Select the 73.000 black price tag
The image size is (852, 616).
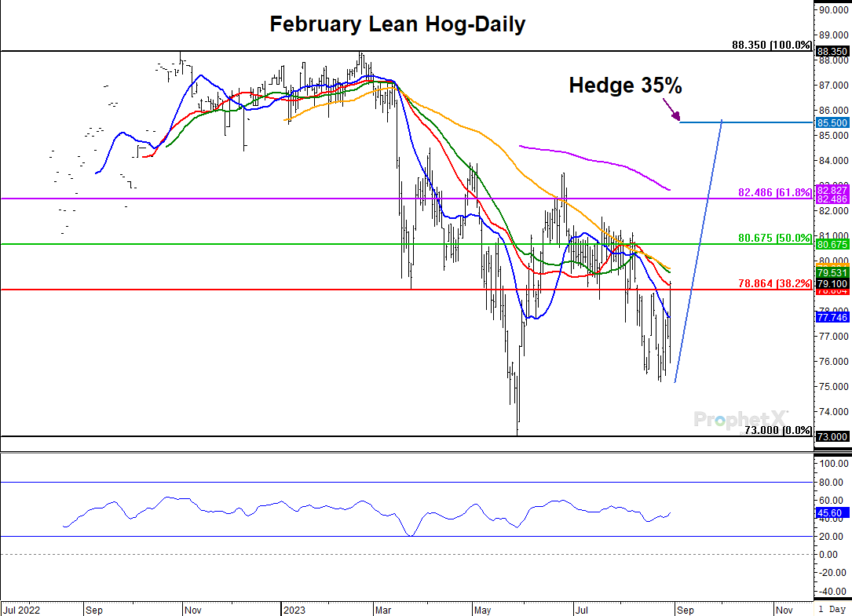(832, 437)
